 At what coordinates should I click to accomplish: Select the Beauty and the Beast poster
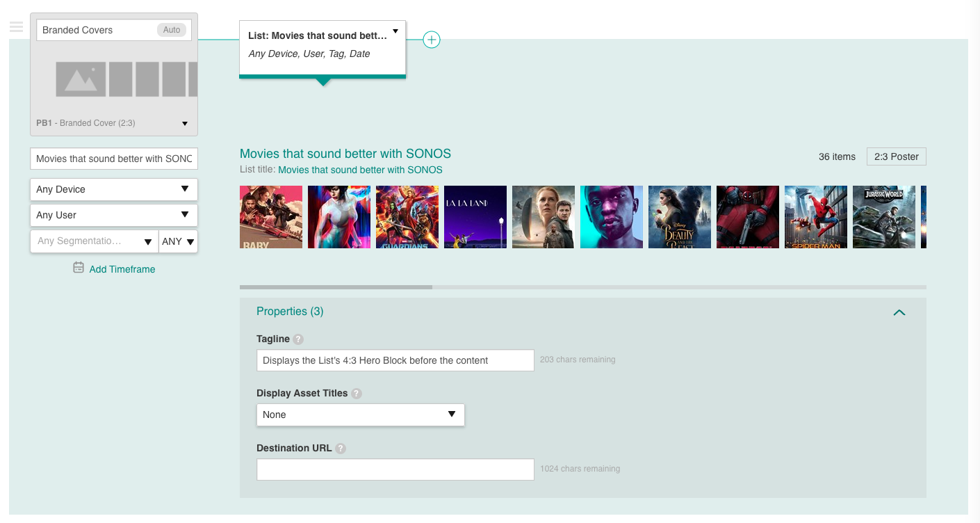[x=680, y=217]
